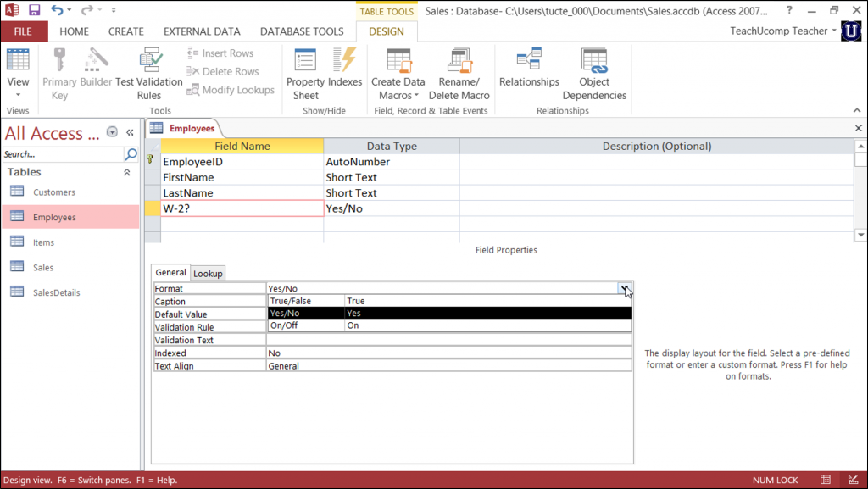Image resolution: width=868 pixels, height=489 pixels.
Task: Click the AutoNumber data type cell
Action: coord(392,162)
